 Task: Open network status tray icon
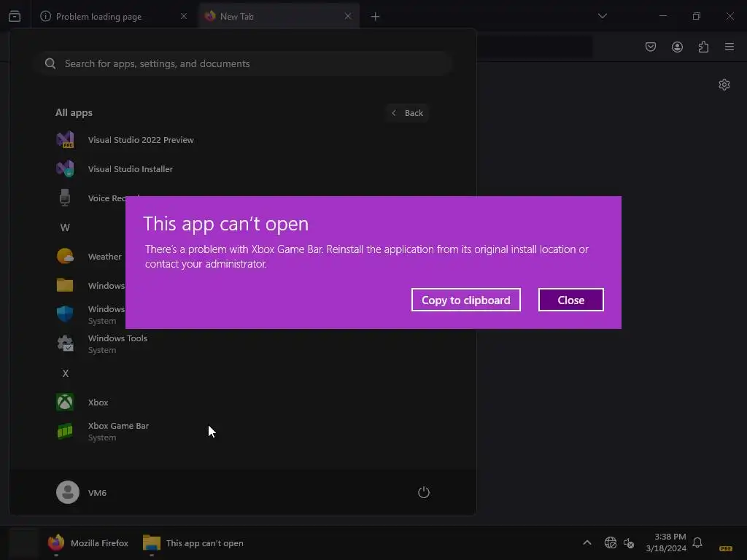(611, 542)
